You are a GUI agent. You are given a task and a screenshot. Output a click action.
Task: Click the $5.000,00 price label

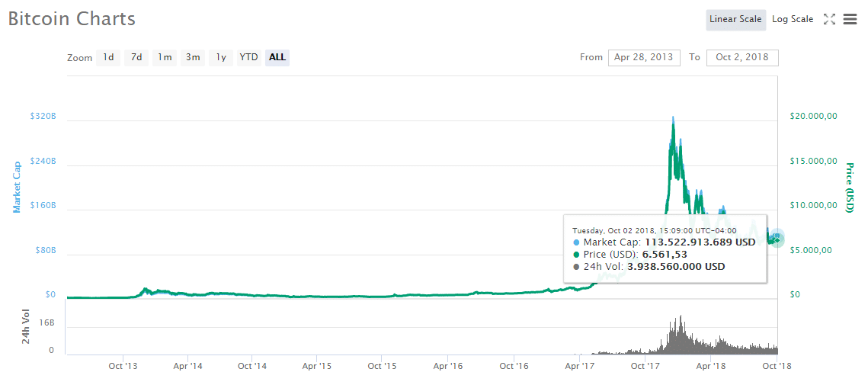pyautogui.click(x=809, y=250)
